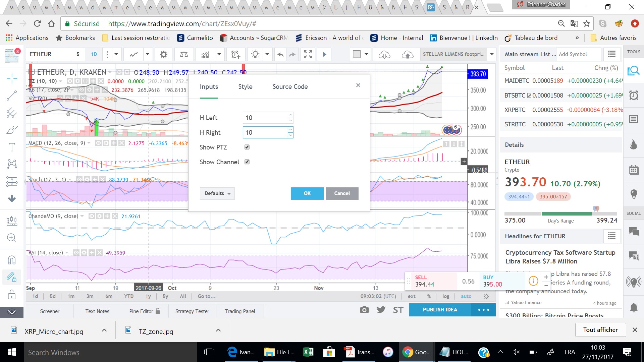Toggle log scale at chart bottom
644x362 pixels.
(446, 296)
